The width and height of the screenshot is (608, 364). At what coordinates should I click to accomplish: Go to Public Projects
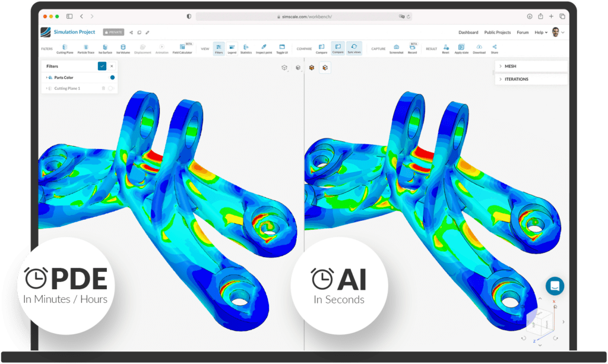(x=498, y=32)
